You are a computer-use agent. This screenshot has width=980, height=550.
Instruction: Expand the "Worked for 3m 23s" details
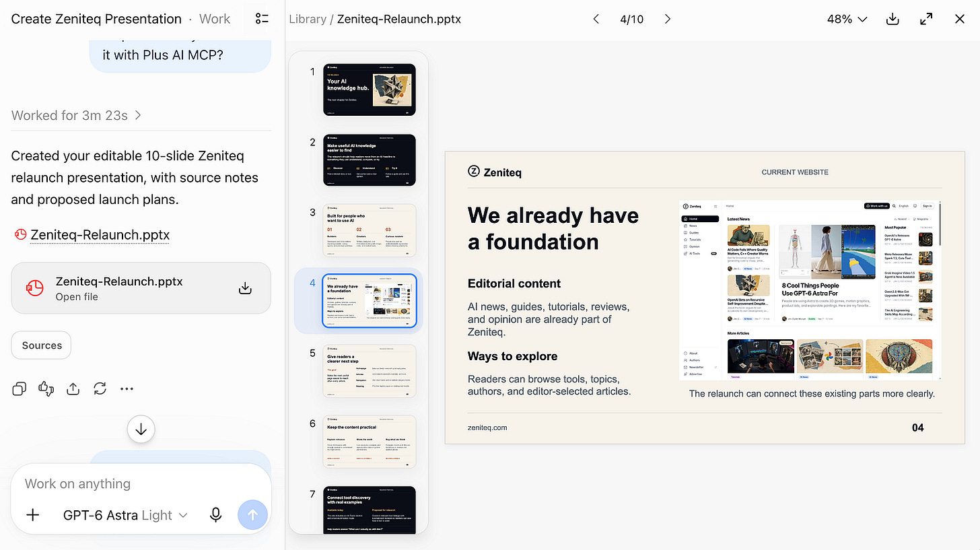point(76,115)
